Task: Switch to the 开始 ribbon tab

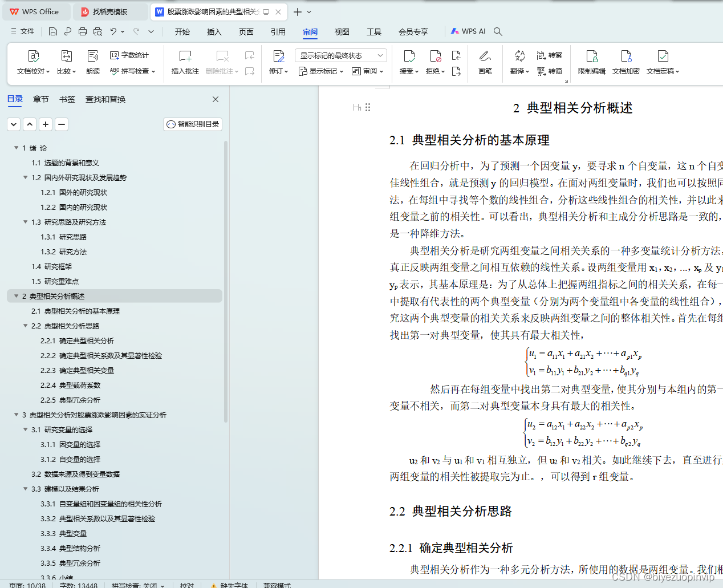Action: (182, 32)
